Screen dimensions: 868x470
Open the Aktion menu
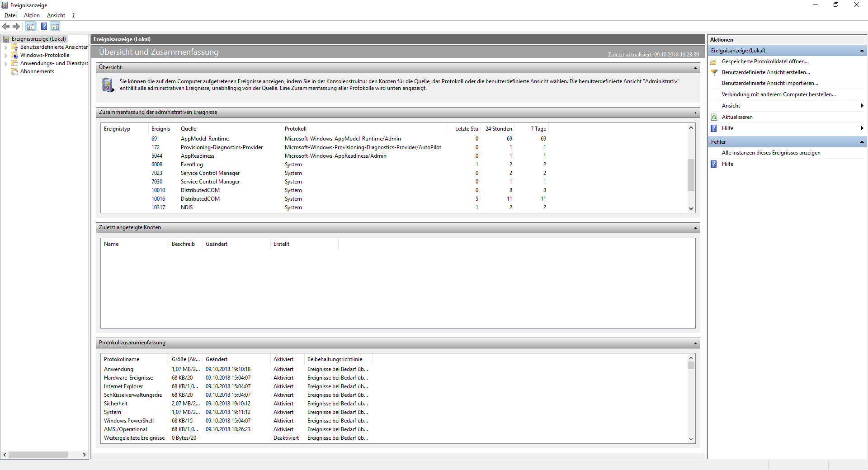tap(32, 15)
